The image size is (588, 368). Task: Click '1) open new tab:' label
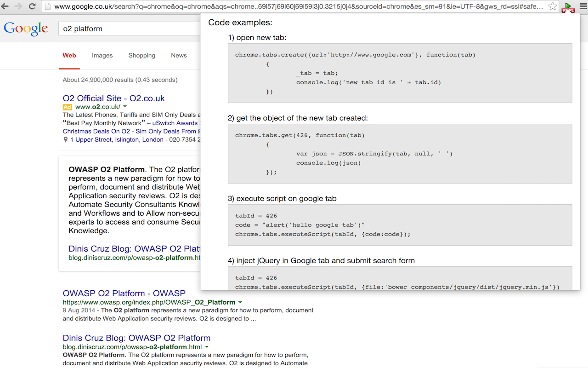pos(257,38)
